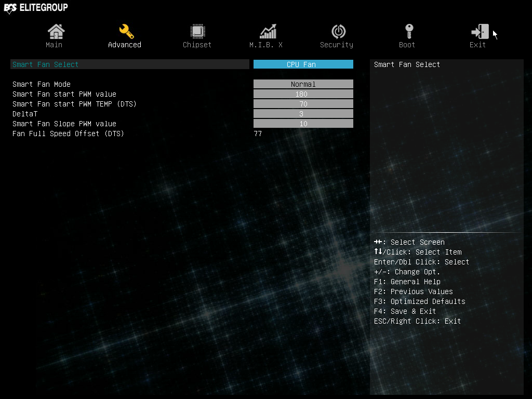Change Smart Fan Mode Normal option
Viewport: 532px width, 399px height.
[x=303, y=84]
